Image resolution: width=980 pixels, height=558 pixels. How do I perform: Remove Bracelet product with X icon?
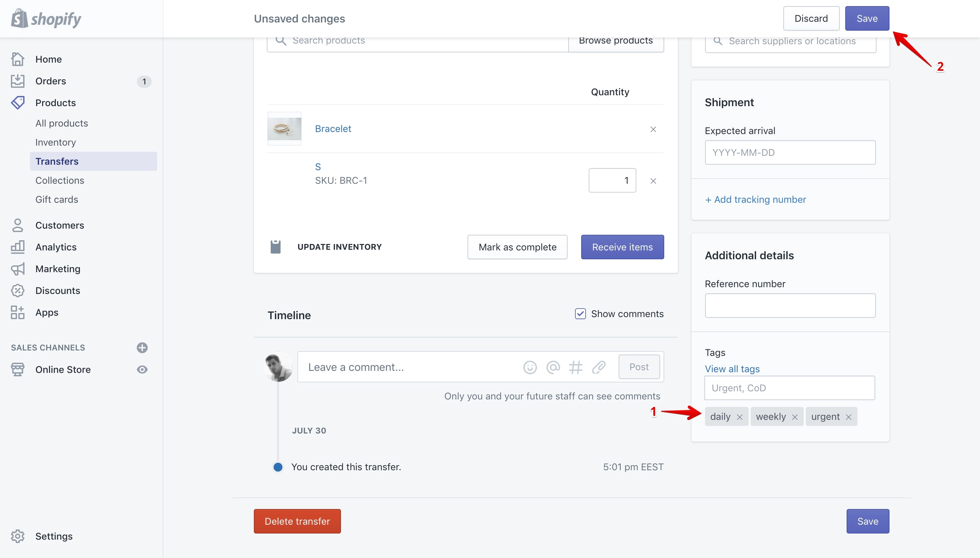point(653,129)
